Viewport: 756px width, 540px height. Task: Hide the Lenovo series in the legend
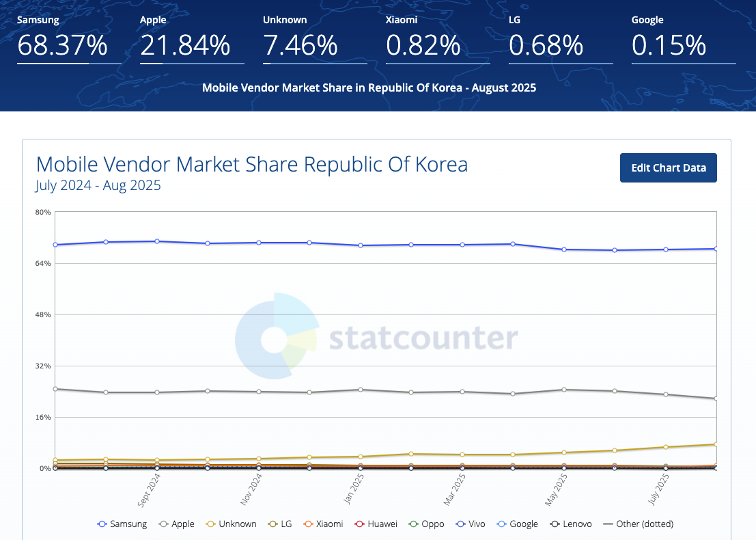click(571, 524)
